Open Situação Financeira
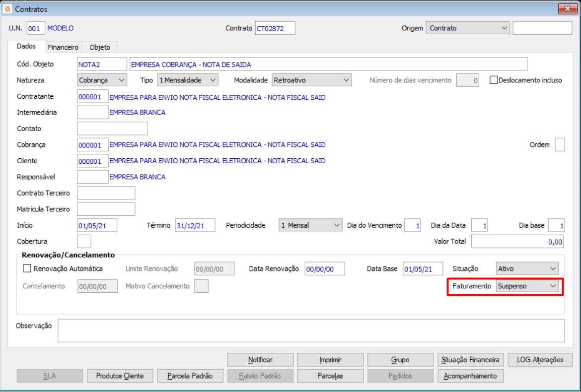The width and height of the screenshot is (581, 392). 470,359
